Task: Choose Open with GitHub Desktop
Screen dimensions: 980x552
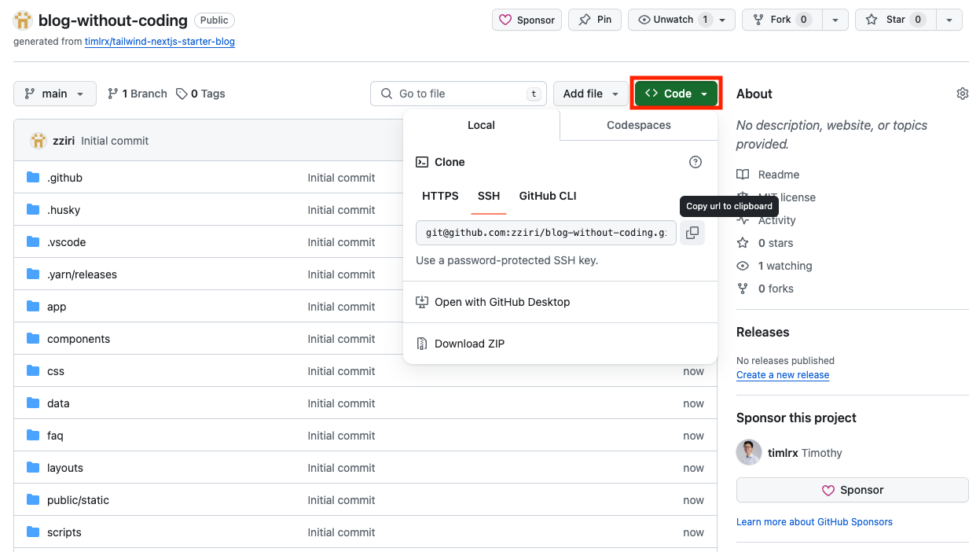Action: click(560, 302)
